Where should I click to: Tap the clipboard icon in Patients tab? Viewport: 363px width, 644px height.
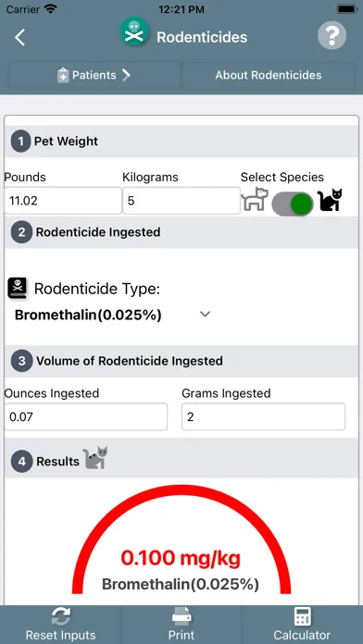click(63, 76)
